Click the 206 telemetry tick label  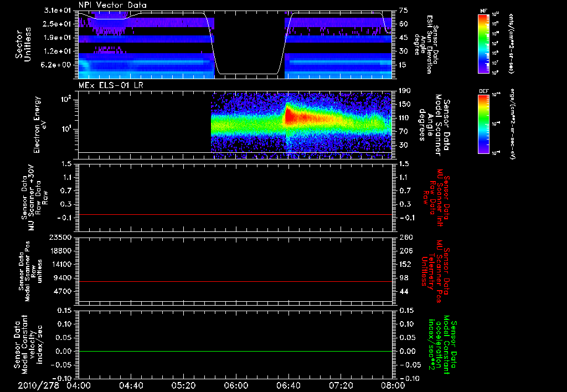[x=405, y=251]
